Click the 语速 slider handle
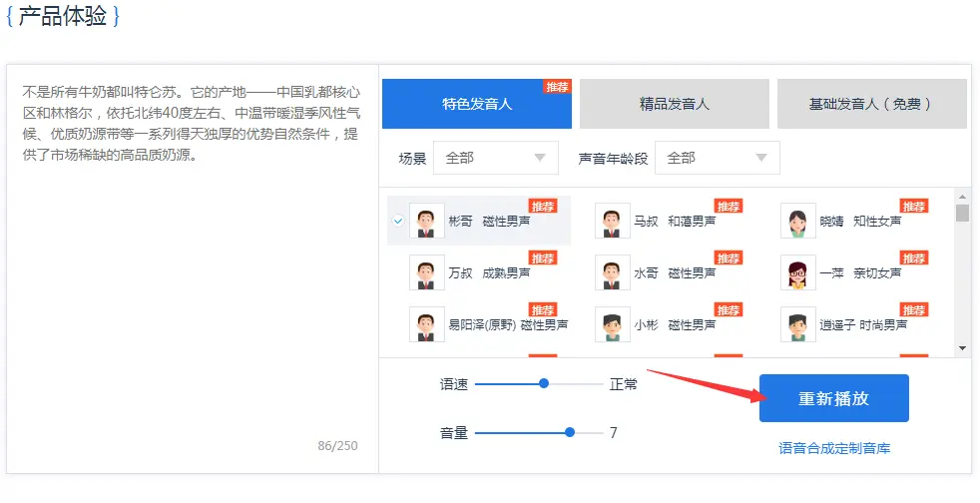 coord(544,383)
